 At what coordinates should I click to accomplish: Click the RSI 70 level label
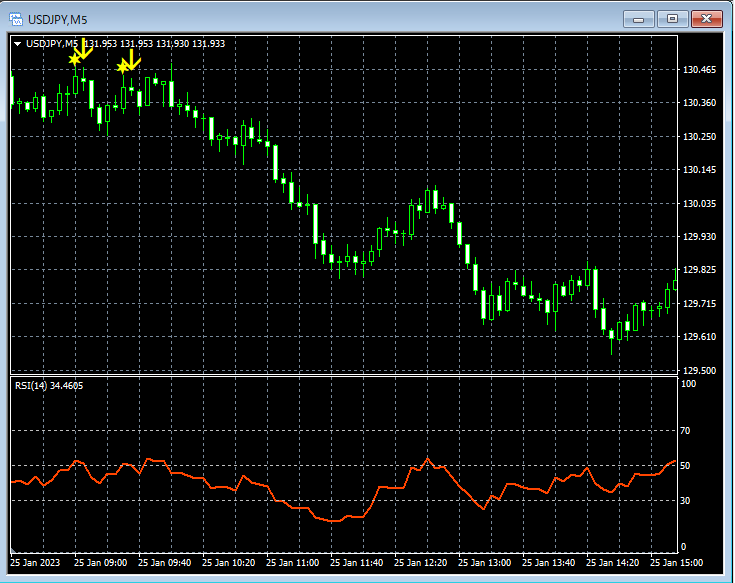point(685,431)
